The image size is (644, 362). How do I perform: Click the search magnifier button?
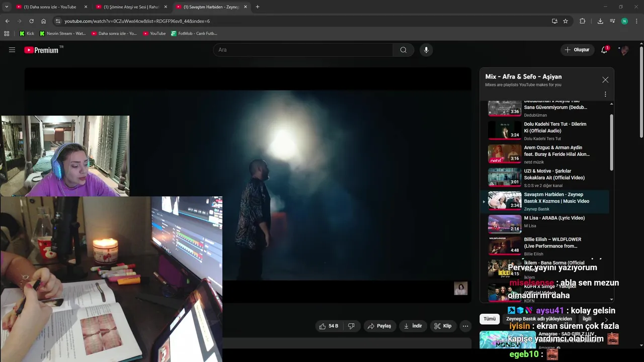click(403, 50)
